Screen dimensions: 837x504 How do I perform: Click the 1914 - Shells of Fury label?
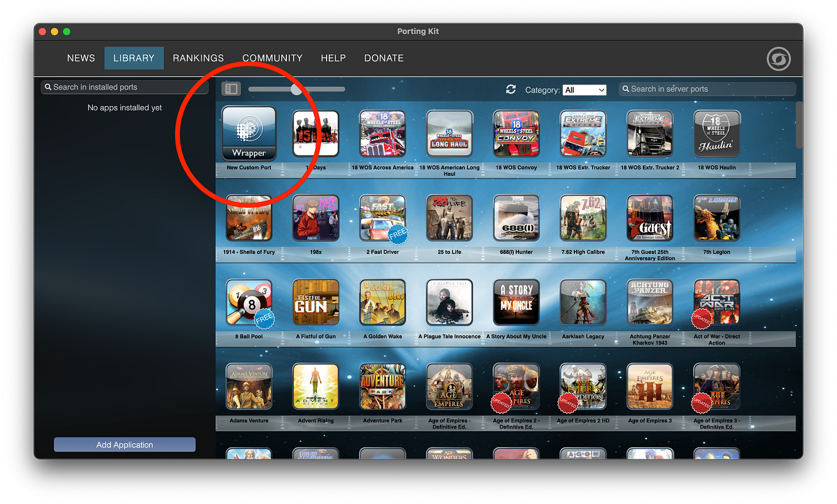[249, 252]
